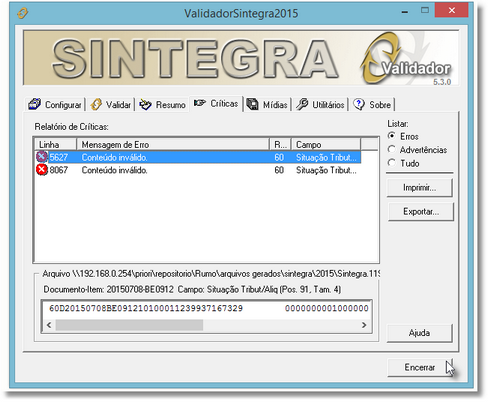Image resolution: width=488 pixels, height=402 pixels.
Task: Click the horizontal scrollbar thumb under record
Action: coord(129,325)
